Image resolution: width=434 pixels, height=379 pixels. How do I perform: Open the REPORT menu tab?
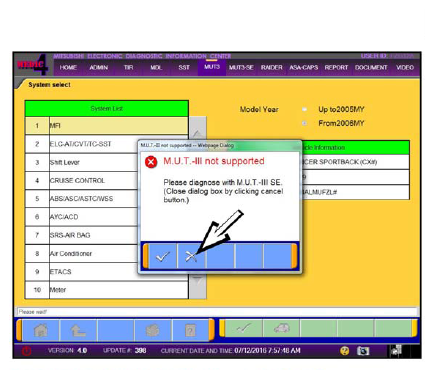pos(336,67)
